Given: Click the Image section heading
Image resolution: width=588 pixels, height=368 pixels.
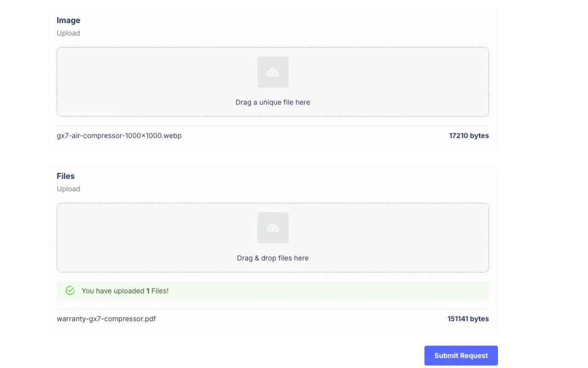Looking at the screenshot, I should pos(68,20).
